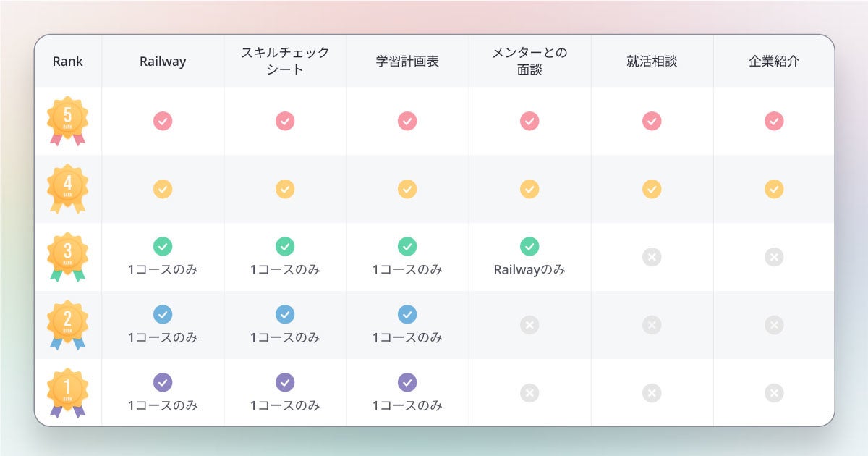Click the Rank column header
Image resolution: width=868 pixels, height=456 pixels.
[x=68, y=62]
